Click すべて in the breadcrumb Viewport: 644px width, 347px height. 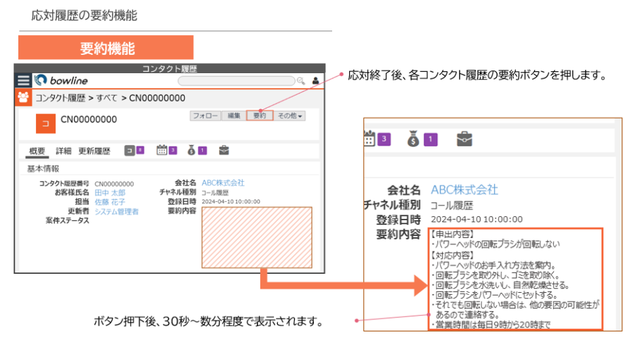coord(106,98)
